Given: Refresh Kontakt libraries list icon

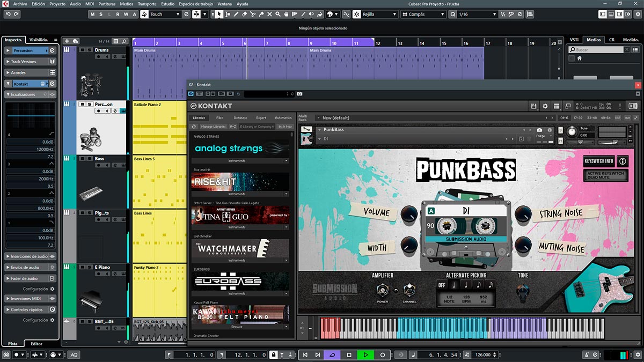Looking at the screenshot, I should [195, 127].
